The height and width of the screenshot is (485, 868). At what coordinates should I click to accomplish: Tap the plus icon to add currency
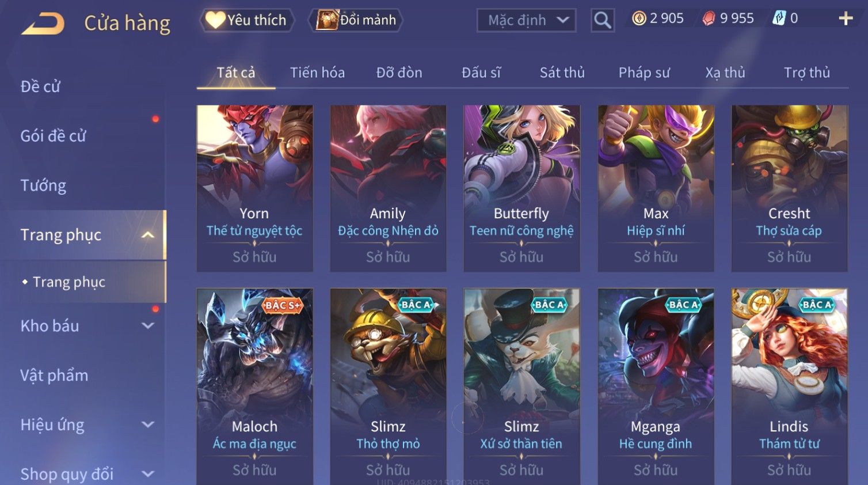coord(846,18)
